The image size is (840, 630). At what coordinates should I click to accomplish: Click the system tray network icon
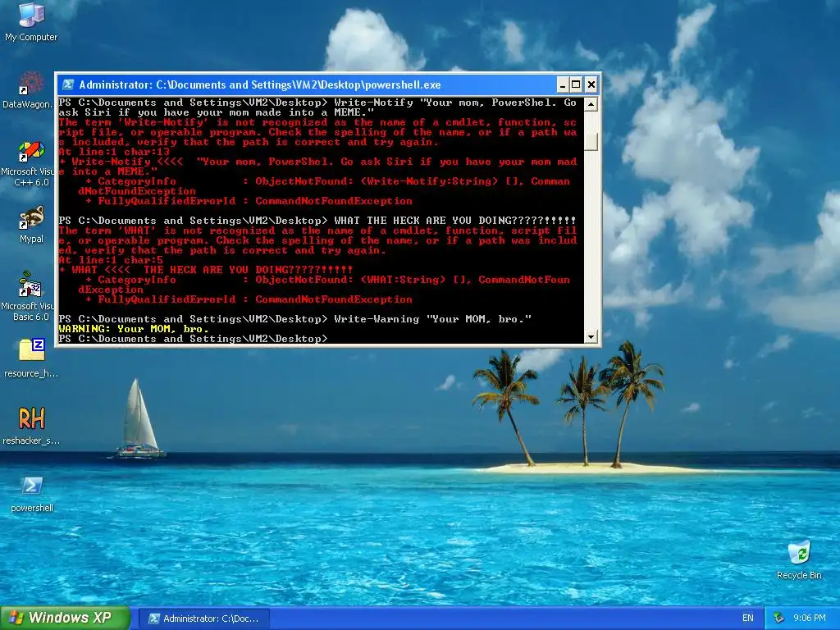779,619
